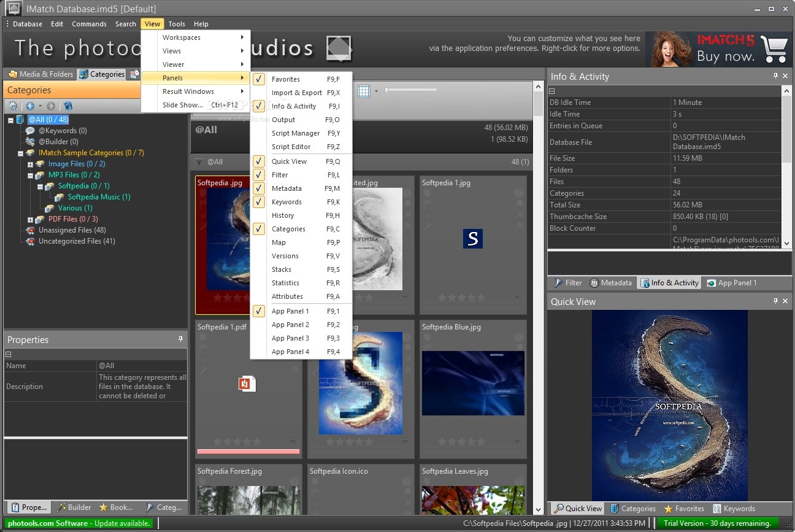Viewport: 795px width, 532px height.
Task: Toggle Filter panel checkmark in submenu
Action: (x=259, y=175)
